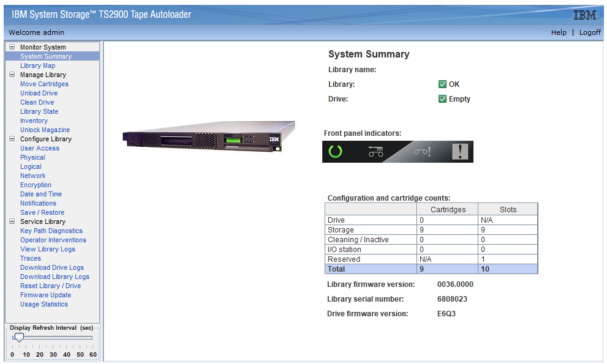
Task: Click the Service Library tree label
Action: tap(43, 221)
